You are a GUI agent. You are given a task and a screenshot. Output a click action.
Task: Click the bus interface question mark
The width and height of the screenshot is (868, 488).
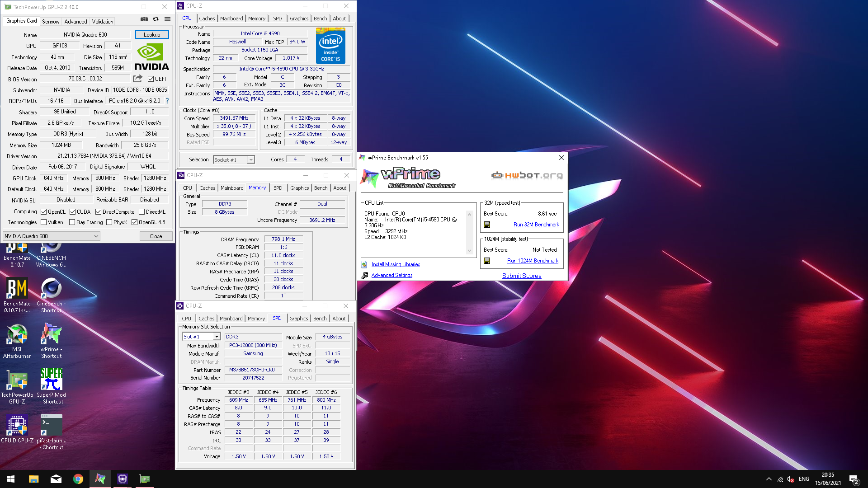(x=167, y=101)
